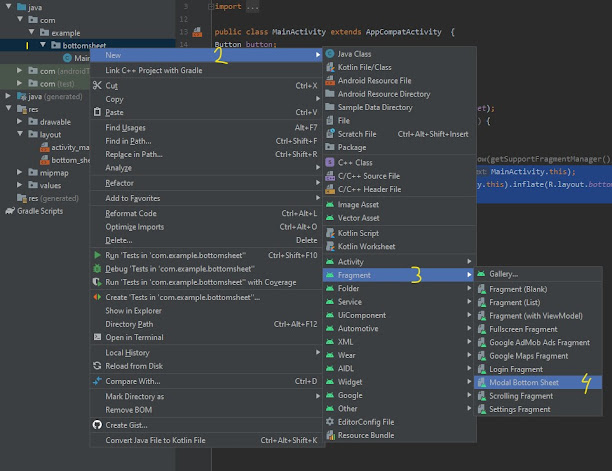Open the Activity submenu
The height and width of the screenshot is (471, 612).
tap(351, 261)
